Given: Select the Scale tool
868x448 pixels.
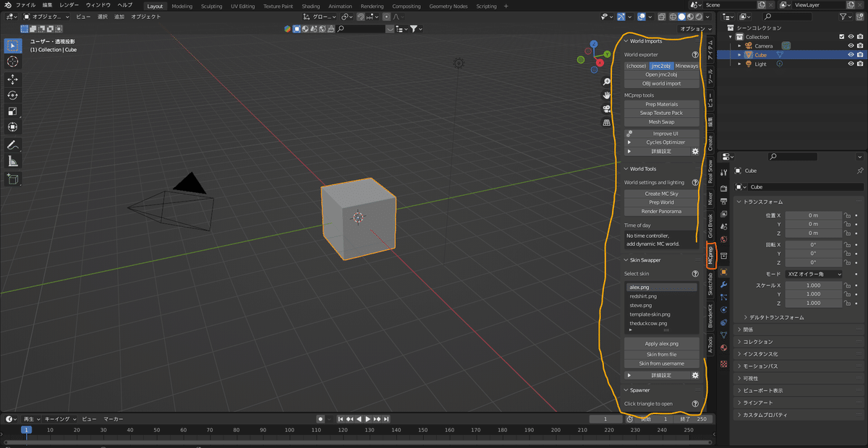Looking at the screenshot, I should 13,111.
